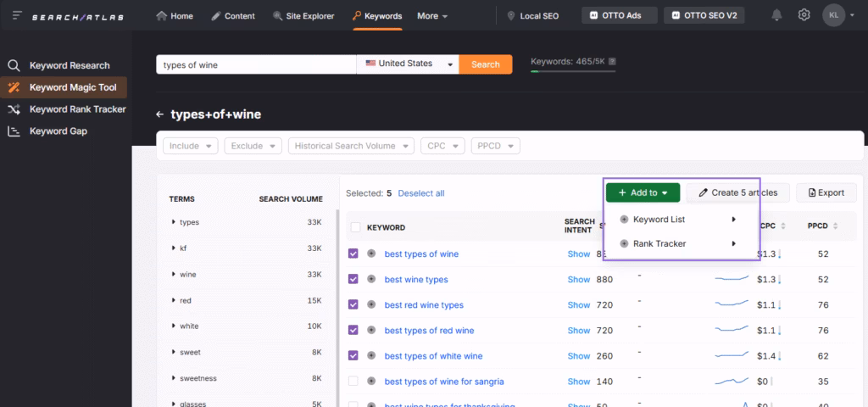
Task: Click the Keyword Rank Tracker sidebar icon
Action: pos(14,109)
